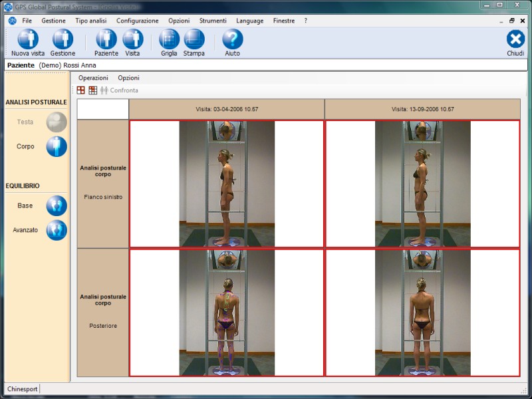
Task: Select the 03-04-2006 Fianco sinistro photo
Action: tap(227, 184)
